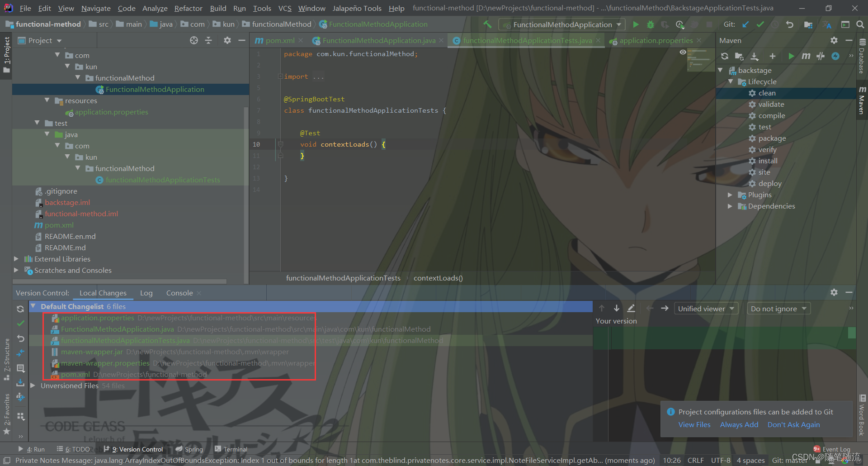Update project from Git with blue arrow
This screenshot has height=466, width=868.
745,24
